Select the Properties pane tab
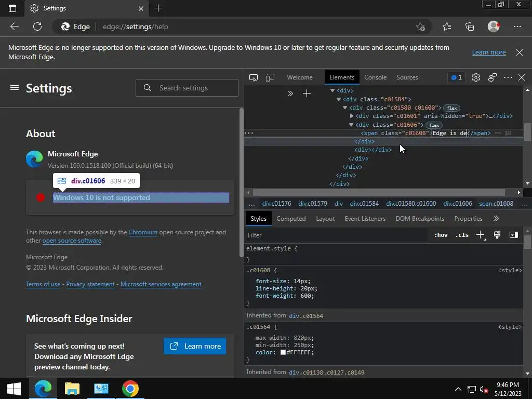This screenshot has height=399, width=532. [x=468, y=219]
